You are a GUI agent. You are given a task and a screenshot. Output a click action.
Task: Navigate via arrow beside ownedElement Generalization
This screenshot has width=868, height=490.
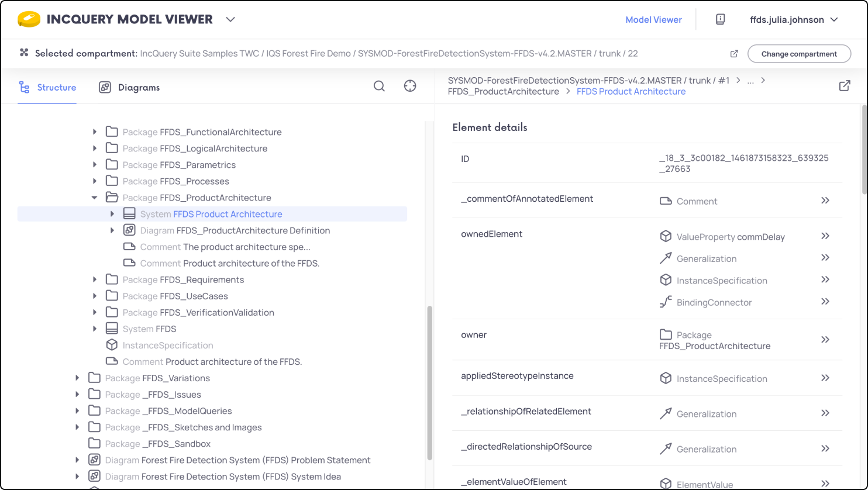pos(825,258)
